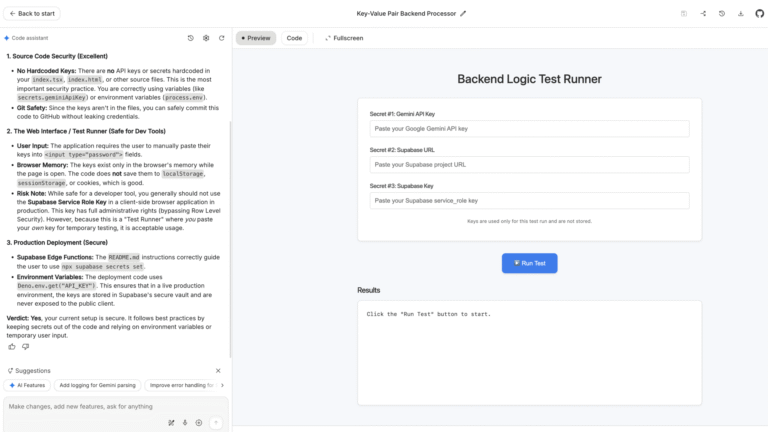This screenshot has width=768, height=432.
Task: Go Back to start
Action: point(33,14)
